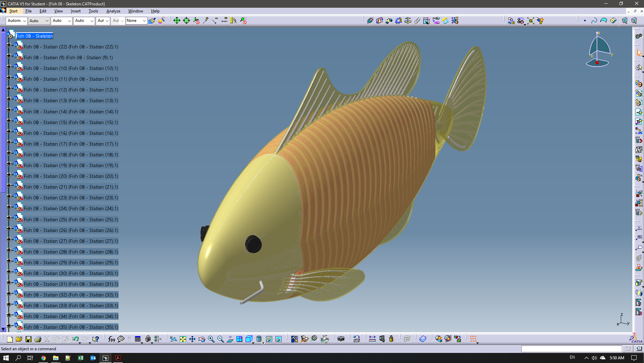
Task: Toggle the Paste special lock icon
Action: click(148, 339)
